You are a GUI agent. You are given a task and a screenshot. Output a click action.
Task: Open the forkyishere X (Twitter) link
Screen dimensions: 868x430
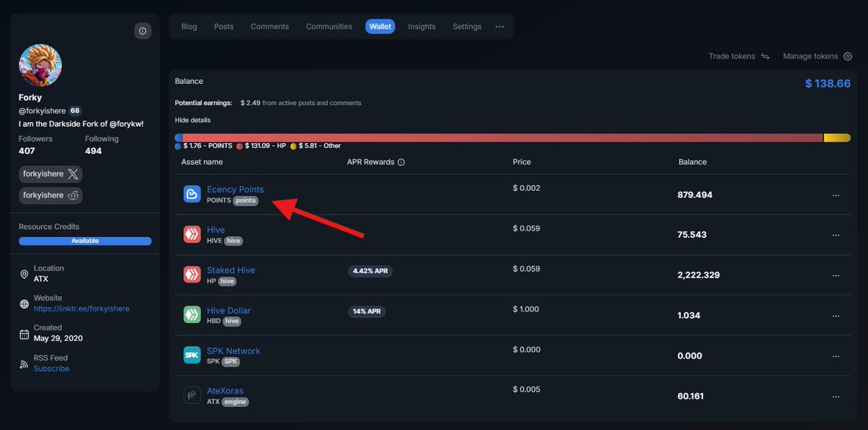tap(51, 174)
